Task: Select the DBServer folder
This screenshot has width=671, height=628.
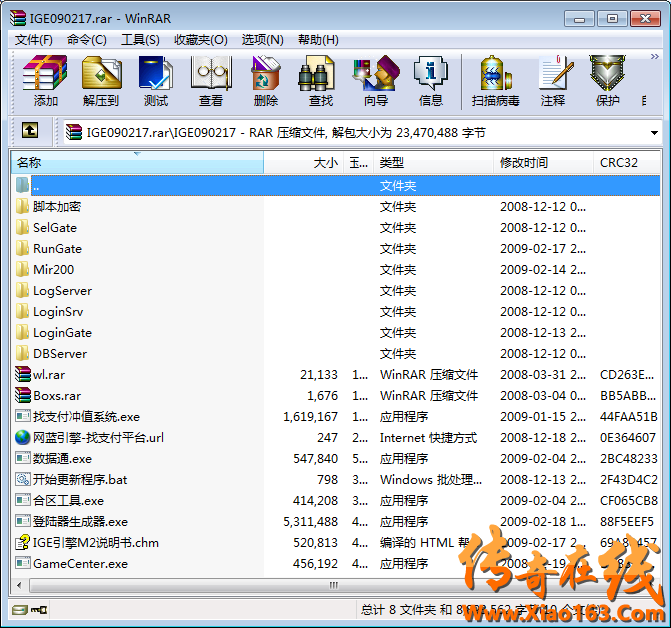Action: click(x=60, y=354)
